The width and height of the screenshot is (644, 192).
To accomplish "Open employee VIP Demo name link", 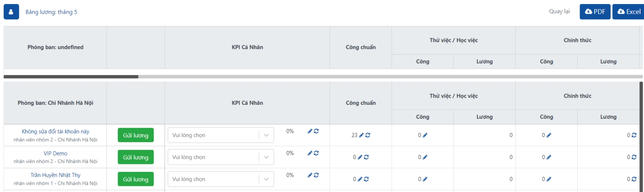I will coord(56,153).
